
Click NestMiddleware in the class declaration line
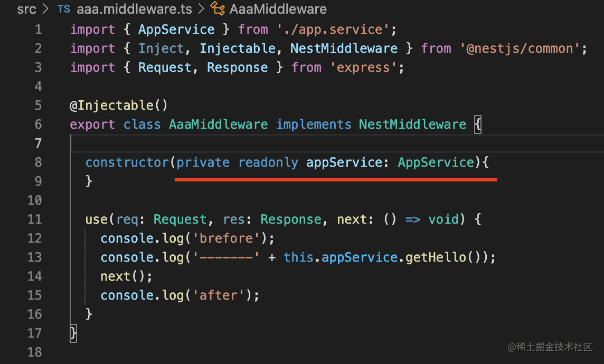pos(412,124)
